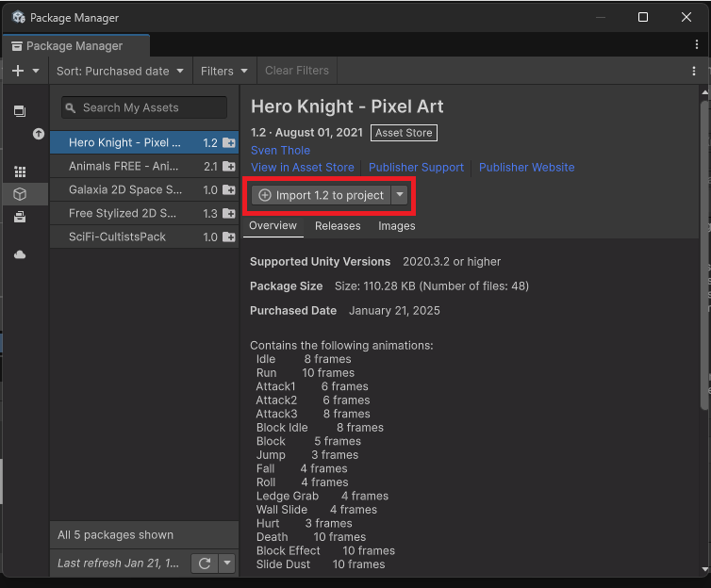Image resolution: width=711 pixels, height=588 pixels.
Task: Open the tab bar three-dot window menu
Action: click(697, 44)
